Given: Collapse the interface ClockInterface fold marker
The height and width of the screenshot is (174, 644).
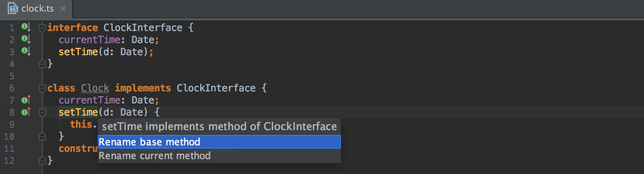Looking at the screenshot, I should pyautogui.click(x=42, y=27).
